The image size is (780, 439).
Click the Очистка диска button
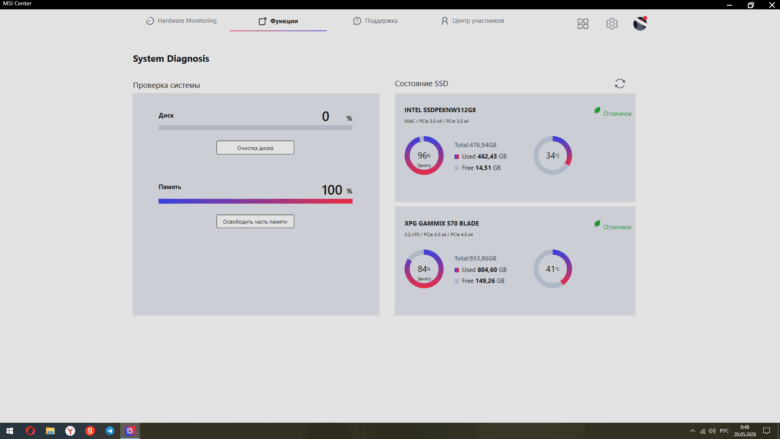tap(255, 148)
